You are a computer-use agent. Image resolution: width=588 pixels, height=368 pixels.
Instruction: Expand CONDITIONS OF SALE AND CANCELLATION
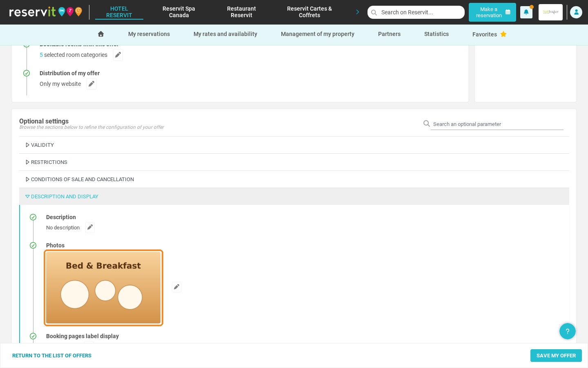(294, 180)
